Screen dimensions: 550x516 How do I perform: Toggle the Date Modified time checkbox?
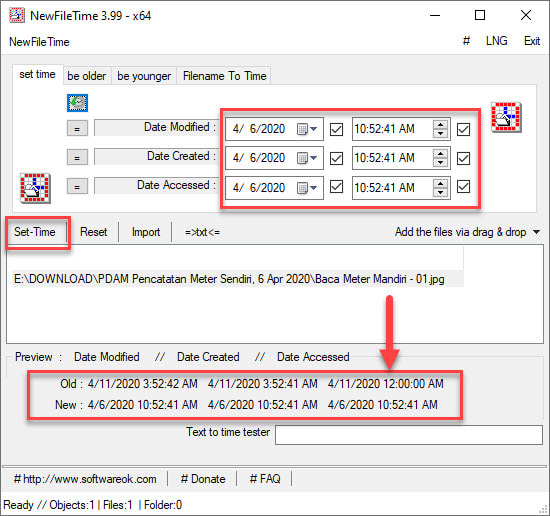pyautogui.click(x=463, y=129)
